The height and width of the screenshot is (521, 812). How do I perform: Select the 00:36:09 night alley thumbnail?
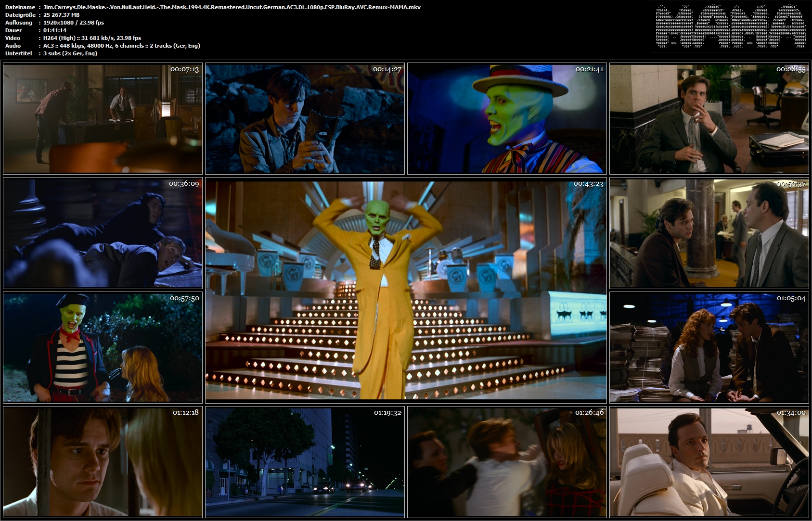[x=103, y=233]
